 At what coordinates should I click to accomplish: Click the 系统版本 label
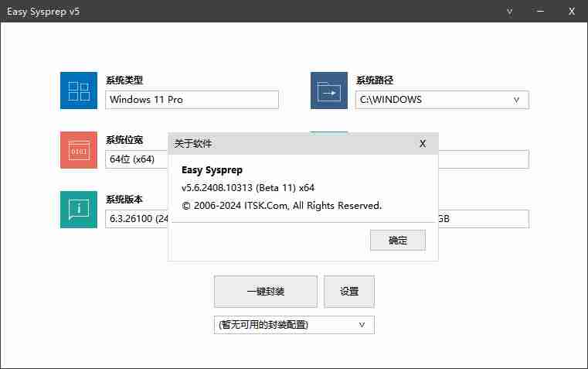click(124, 200)
